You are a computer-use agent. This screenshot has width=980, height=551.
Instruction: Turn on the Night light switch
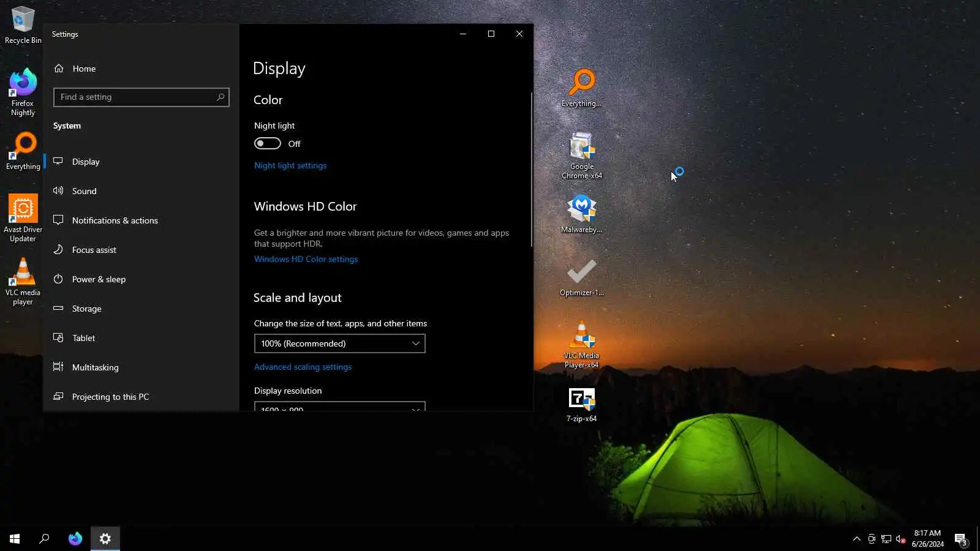point(268,143)
